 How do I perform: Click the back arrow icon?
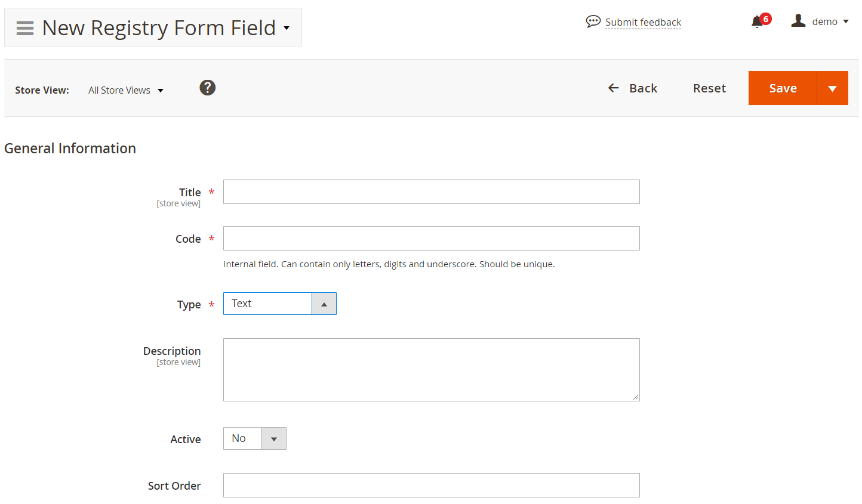(x=613, y=88)
